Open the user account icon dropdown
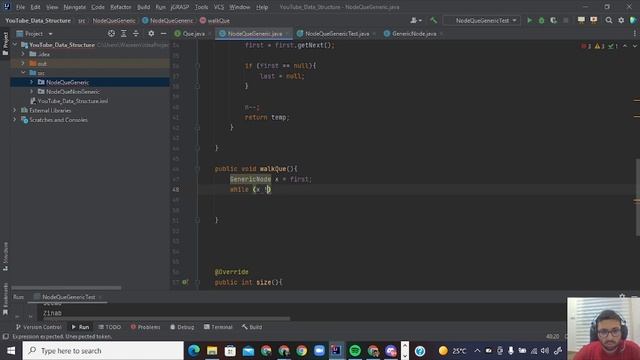 click(416, 20)
